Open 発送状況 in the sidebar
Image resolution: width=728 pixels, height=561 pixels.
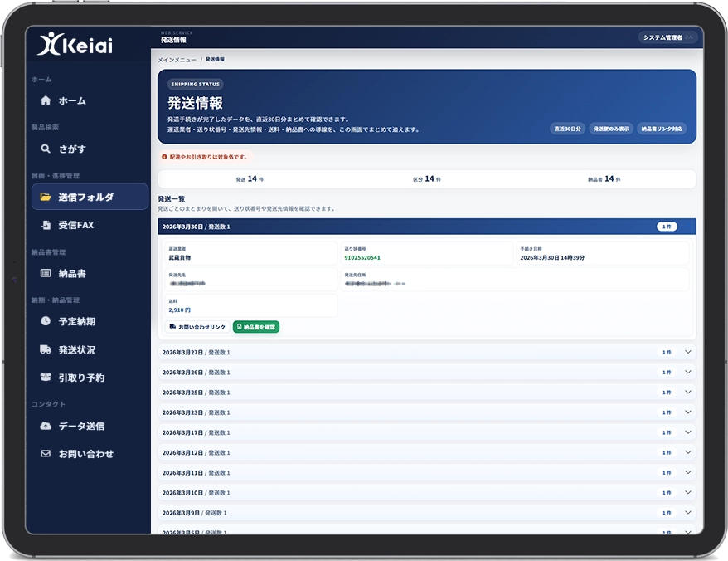[90, 349]
